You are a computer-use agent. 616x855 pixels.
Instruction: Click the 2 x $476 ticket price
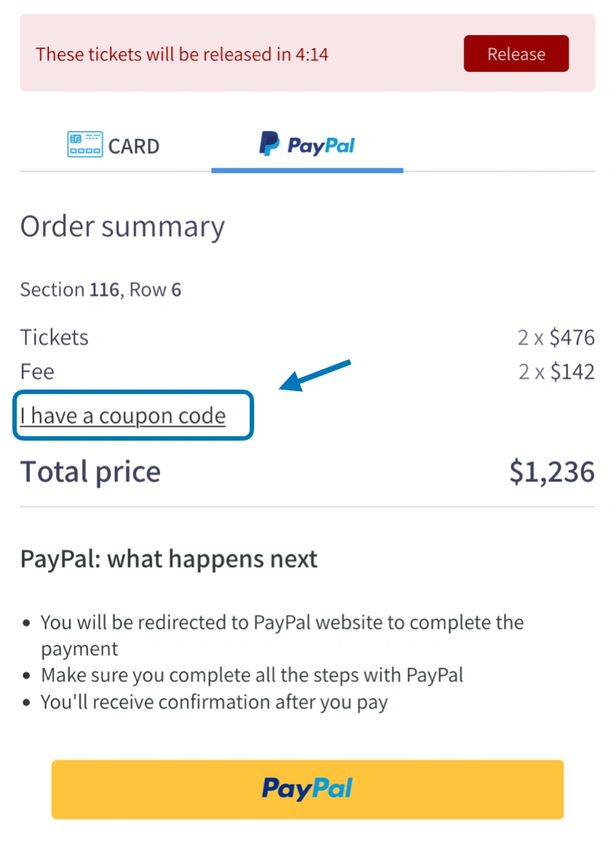pyautogui.click(x=556, y=337)
